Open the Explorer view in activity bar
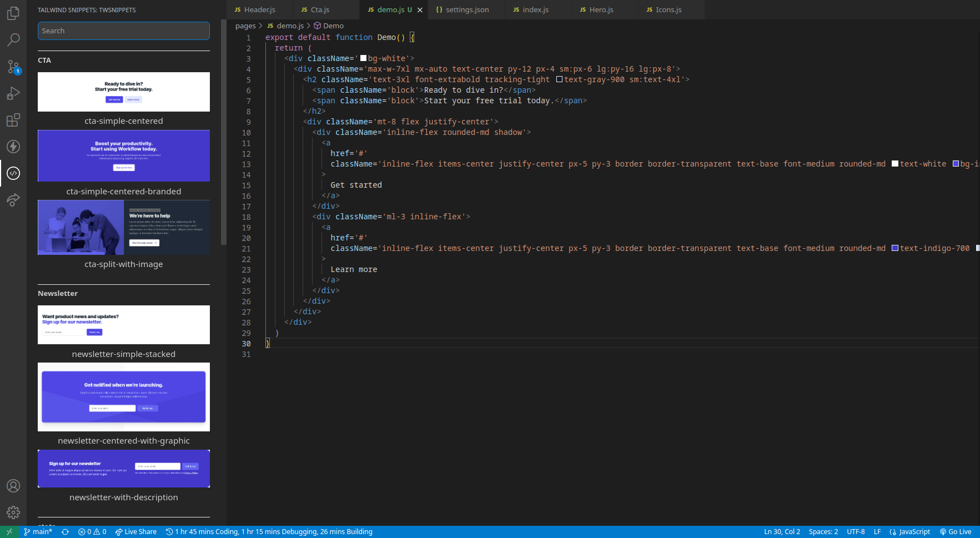 [x=13, y=13]
